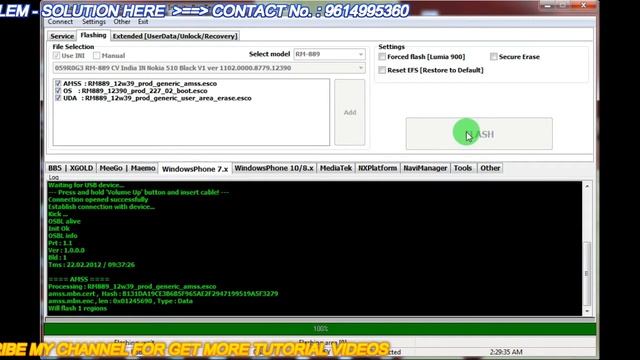This screenshot has height=360, width=640.
Task: Click log line 'Waiting for USB device...'
Action: (86, 185)
